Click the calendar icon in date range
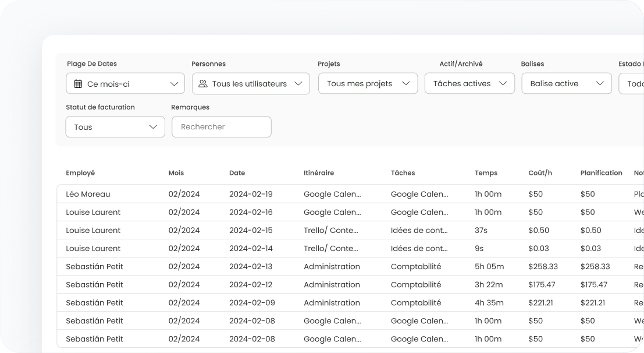The image size is (644, 353). point(78,84)
